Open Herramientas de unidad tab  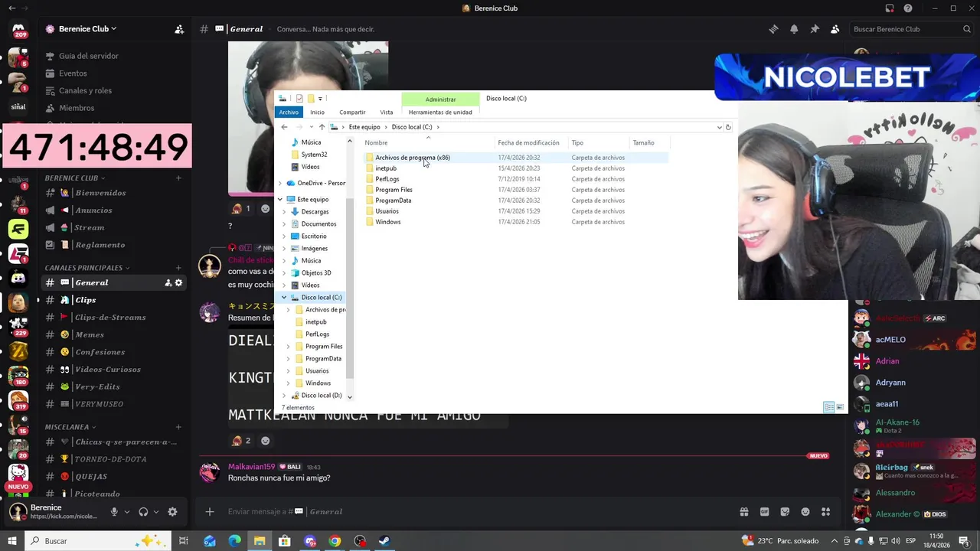click(x=440, y=112)
